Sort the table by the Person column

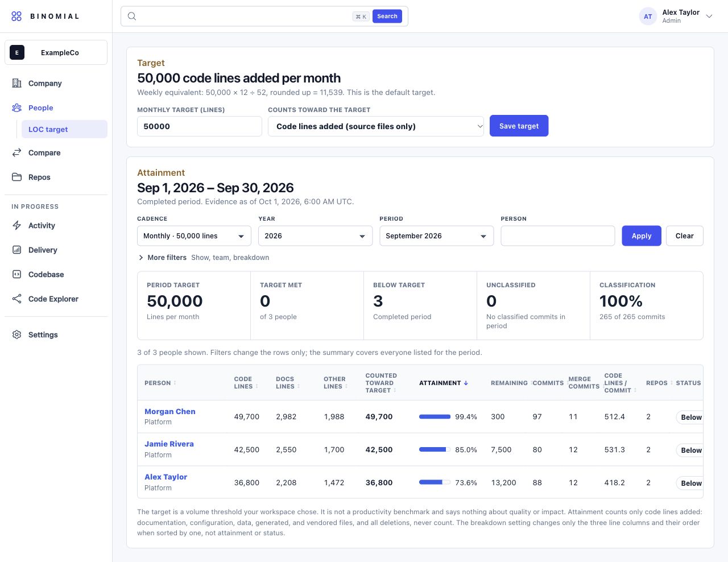pos(160,383)
